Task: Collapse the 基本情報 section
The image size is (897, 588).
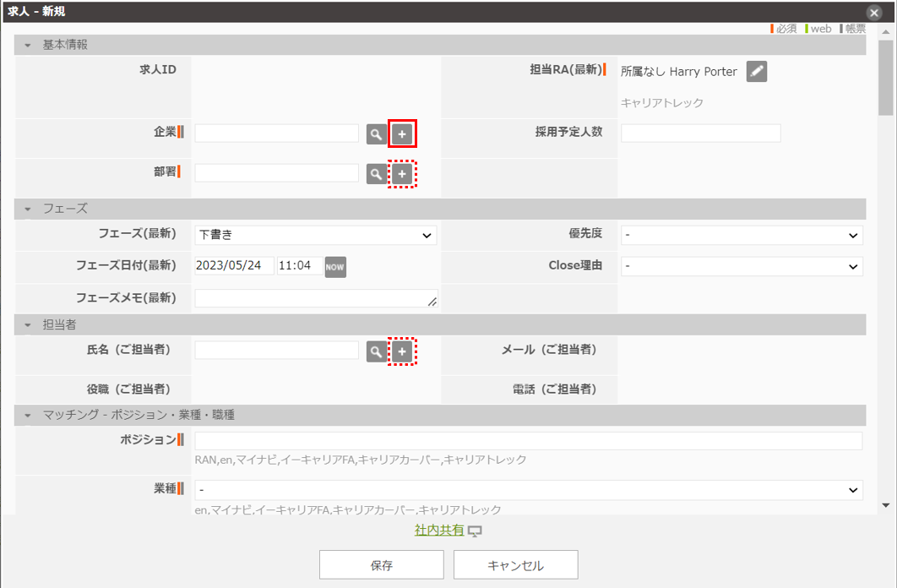Action: [28, 45]
